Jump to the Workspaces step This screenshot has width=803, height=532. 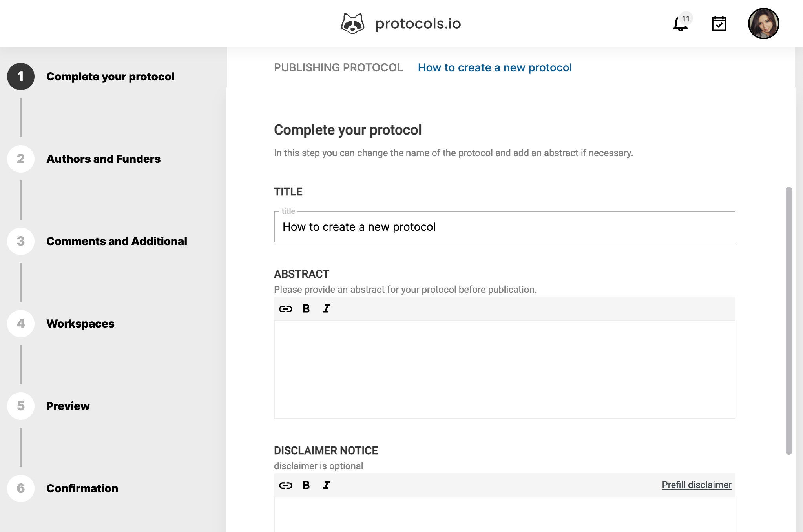coord(80,324)
